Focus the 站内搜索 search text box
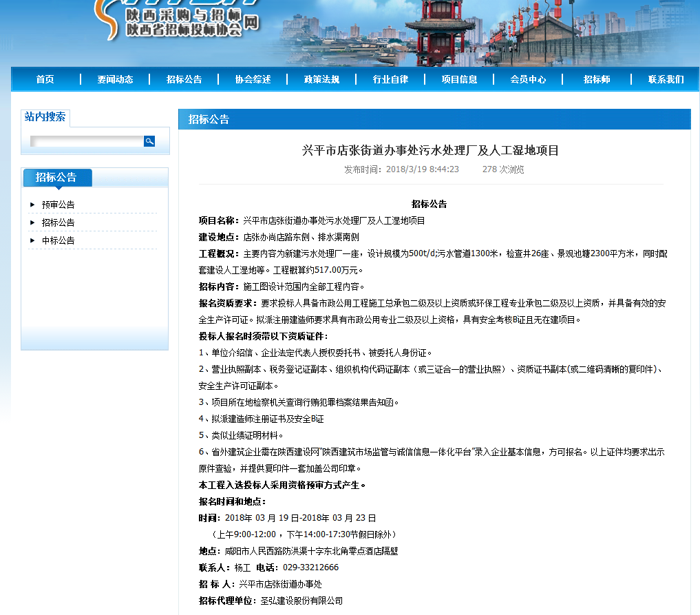The image size is (700, 615). pos(86,141)
